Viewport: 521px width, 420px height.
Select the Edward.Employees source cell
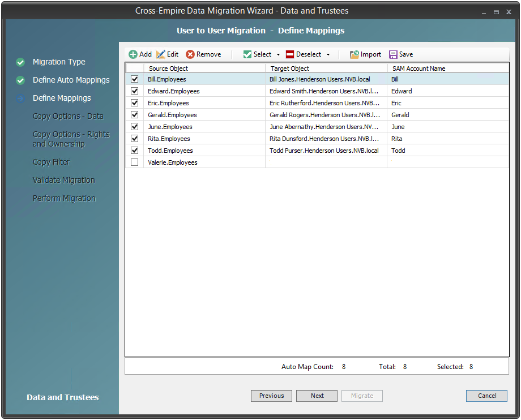click(x=204, y=91)
